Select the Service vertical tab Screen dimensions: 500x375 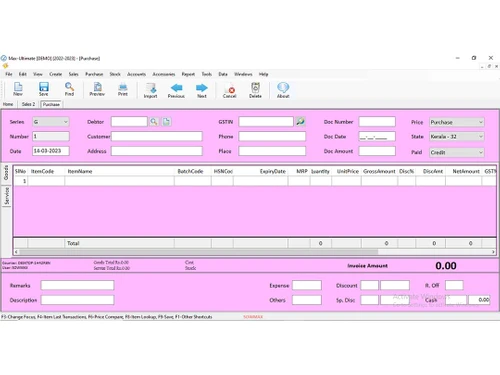coord(6,196)
